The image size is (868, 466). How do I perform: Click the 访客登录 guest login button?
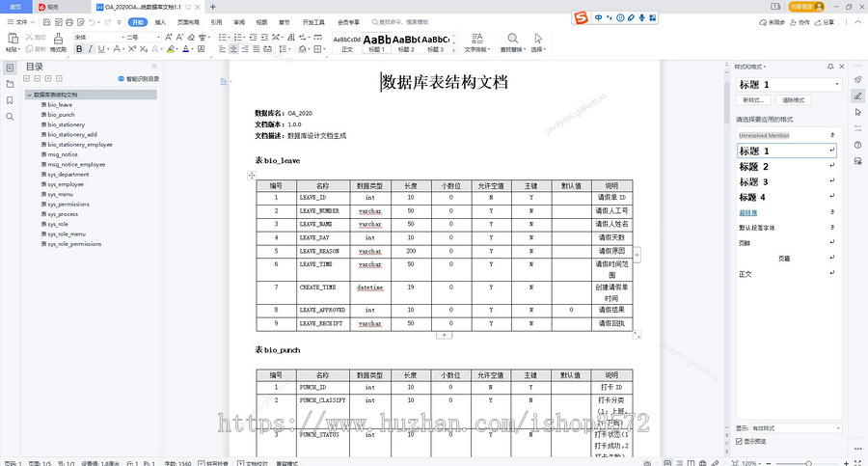click(806, 7)
